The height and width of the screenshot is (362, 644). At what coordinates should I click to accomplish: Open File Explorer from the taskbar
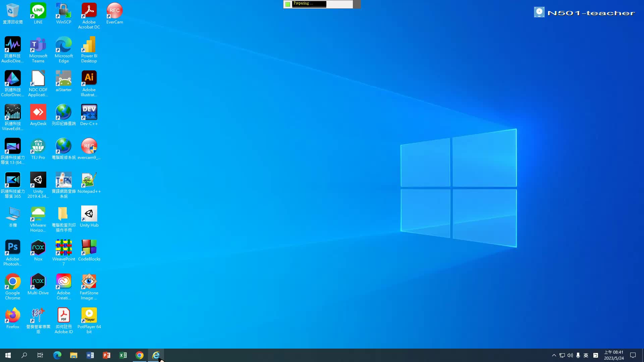(x=74, y=355)
